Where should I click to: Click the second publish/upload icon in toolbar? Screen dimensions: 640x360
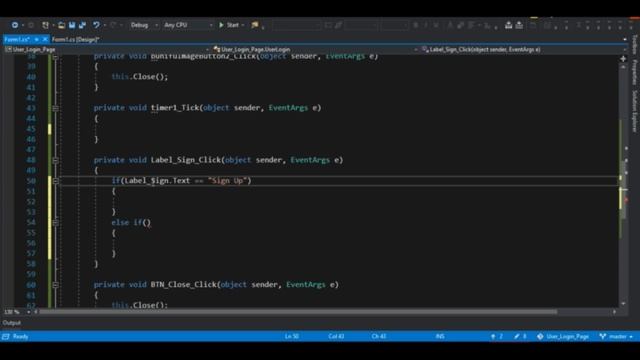pos(519,25)
